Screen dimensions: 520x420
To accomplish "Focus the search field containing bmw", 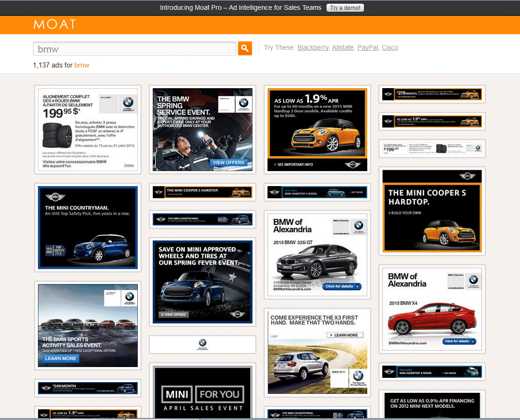I will [134, 49].
